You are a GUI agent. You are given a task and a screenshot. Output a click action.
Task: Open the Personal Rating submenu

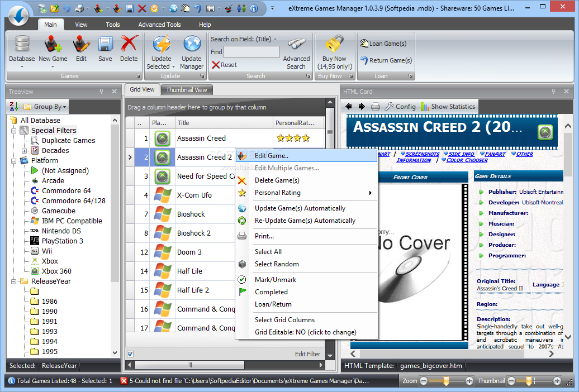(x=306, y=193)
